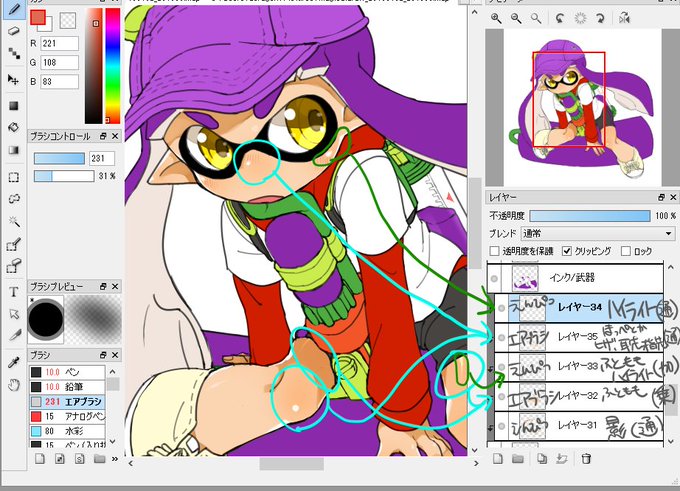Screen dimensions: 680x491
Task: Hide the インク/武器 layer folder
Action: point(494,278)
